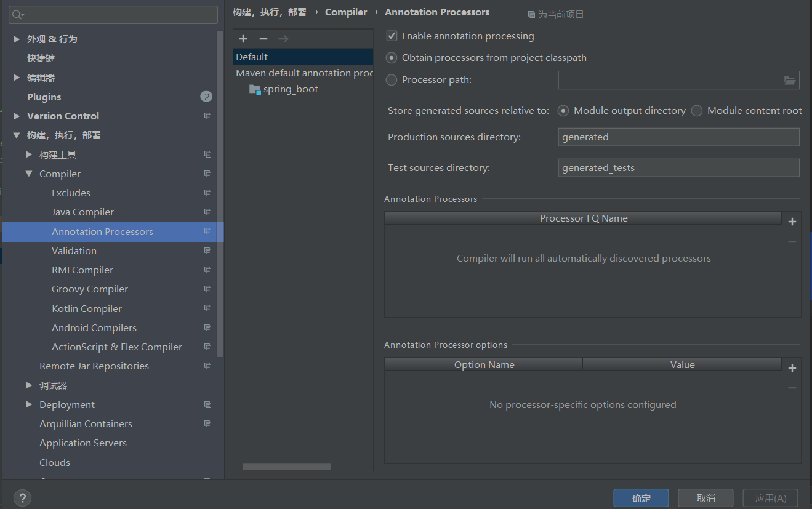Expand the Version Control section
Viewport: 812px width, 509px height.
[17, 116]
